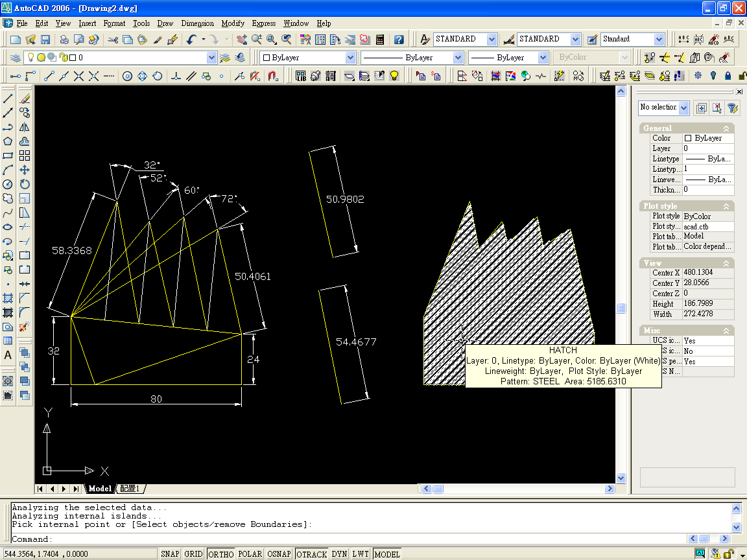Expand the No selection dropdown
The height and width of the screenshot is (560, 747).
click(x=683, y=108)
